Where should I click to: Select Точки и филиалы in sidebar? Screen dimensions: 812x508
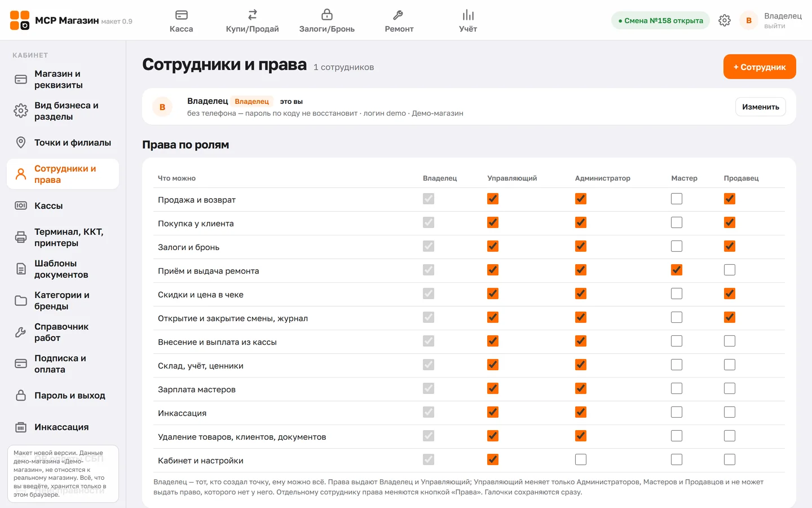point(63,143)
